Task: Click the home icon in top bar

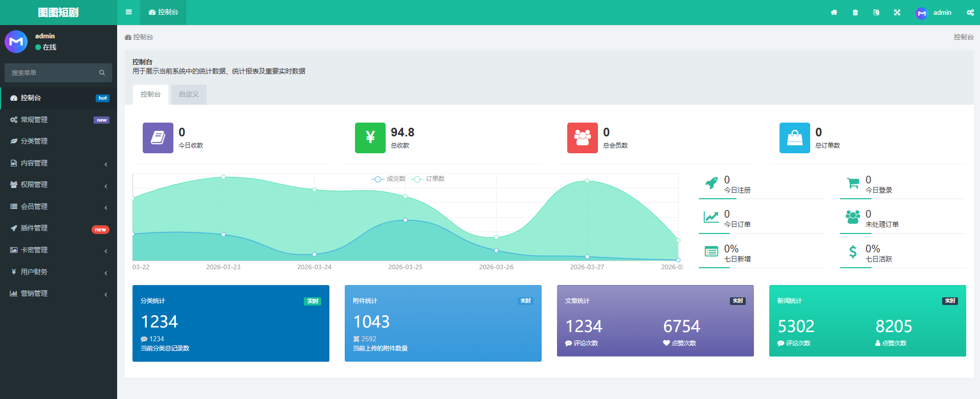Action: (x=834, y=12)
